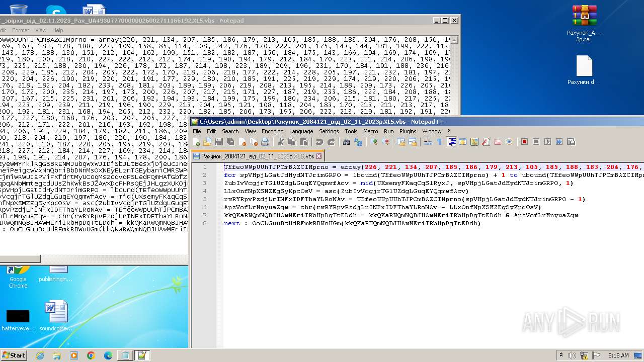Image resolution: width=644 pixels, height=362 pixels.
Task: Click the Close All toolbar icon in Notepad++
Action: click(x=254, y=142)
